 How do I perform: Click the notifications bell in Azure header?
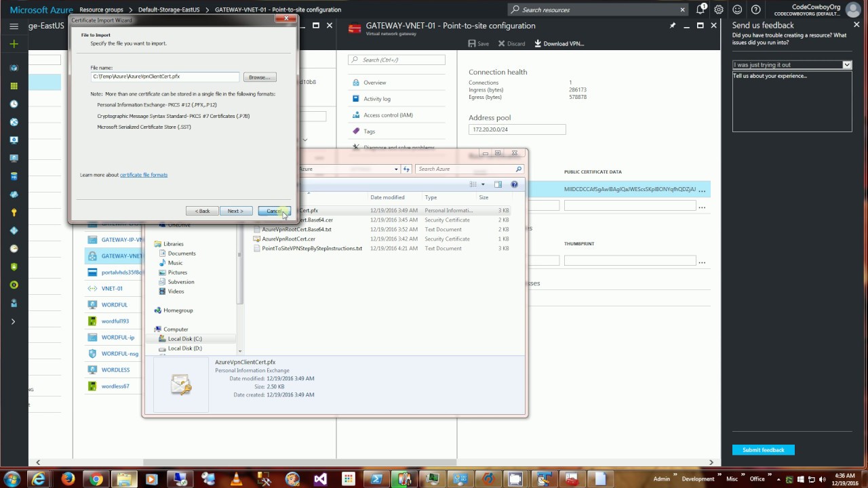point(701,9)
